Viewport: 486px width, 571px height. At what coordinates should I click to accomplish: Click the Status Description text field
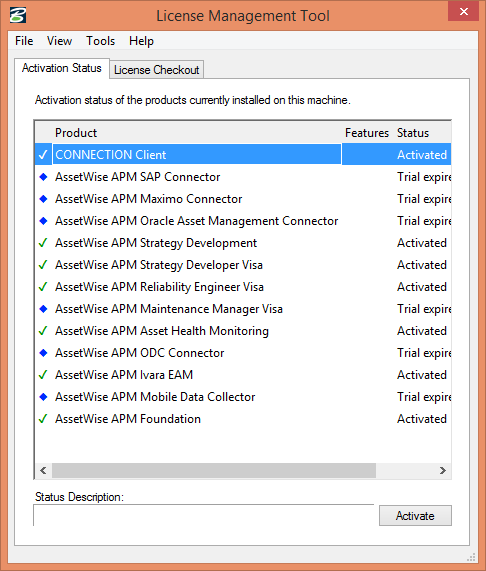click(204, 515)
